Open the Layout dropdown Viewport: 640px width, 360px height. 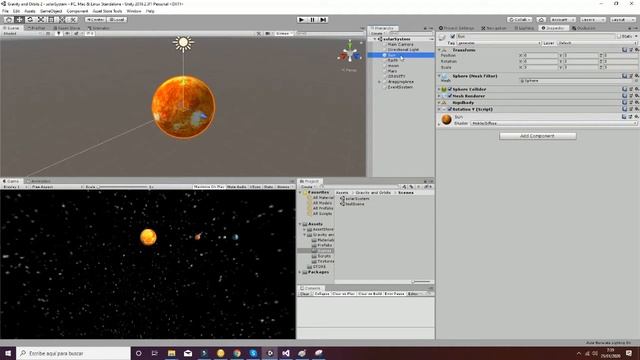[623, 20]
